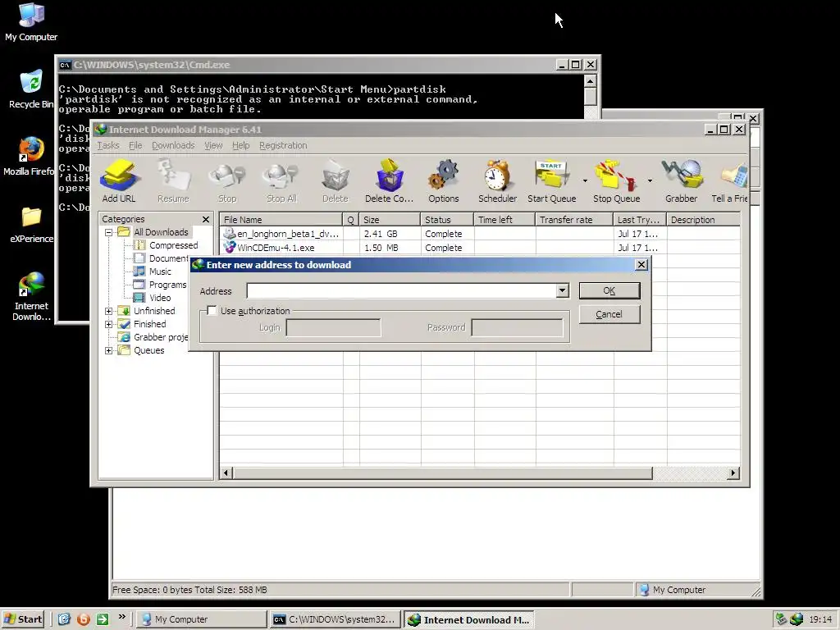Open the Help menu
840x630 pixels.
pyautogui.click(x=240, y=145)
